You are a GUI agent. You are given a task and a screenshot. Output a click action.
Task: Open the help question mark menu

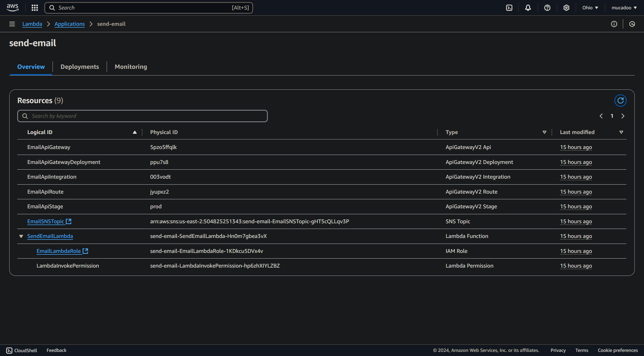tap(547, 8)
